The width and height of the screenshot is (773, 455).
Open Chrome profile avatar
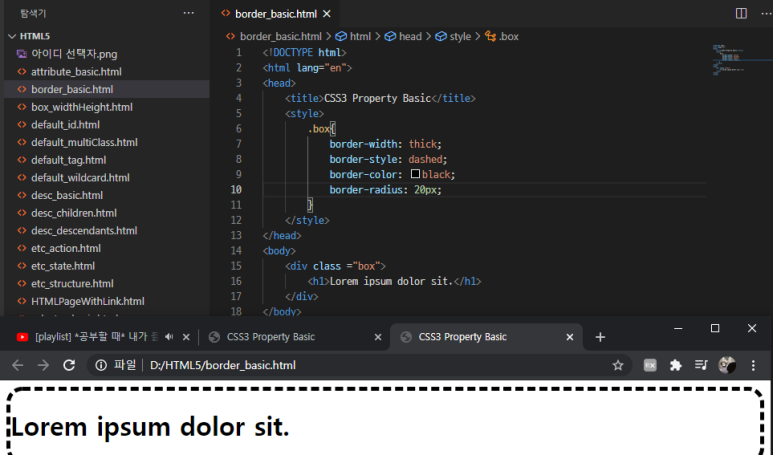pyautogui.click(x=727, y=365)
